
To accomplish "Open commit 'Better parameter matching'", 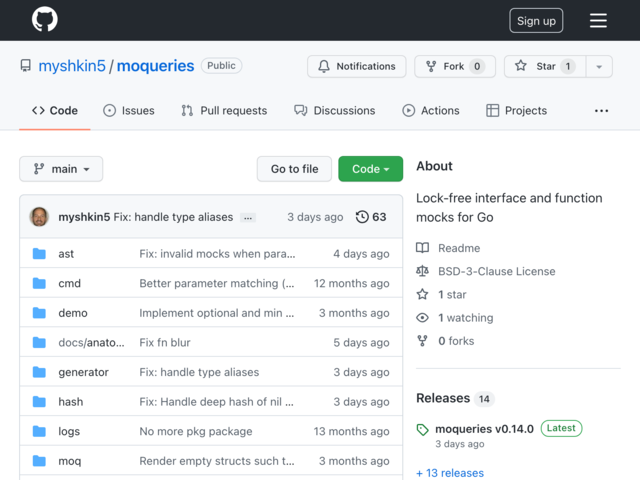I will (x=216, y=283).
